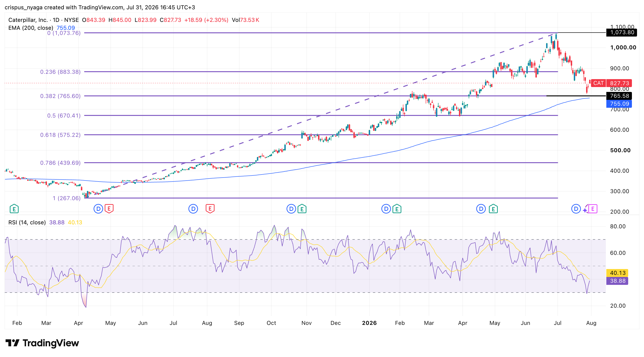Select the Fibonacci 0.618 (575.22) label
644x357 pixels.
pyautogui.click(x=60, y=135)
